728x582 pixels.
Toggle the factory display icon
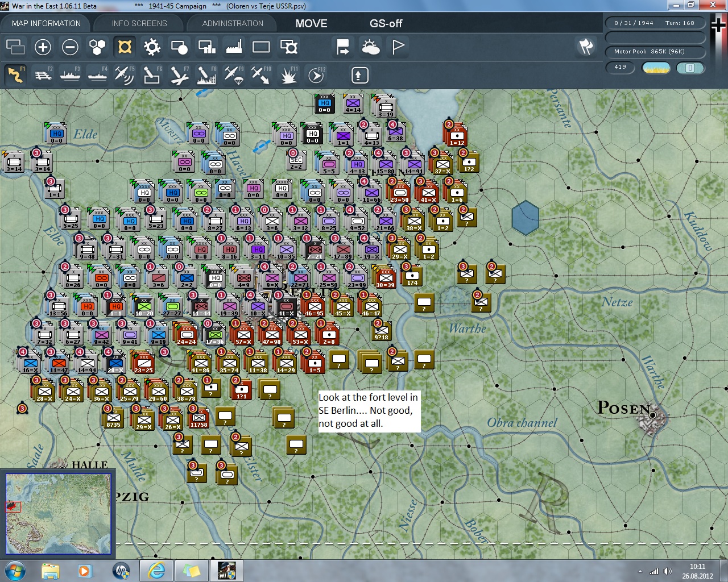click(x=234, y=47)
